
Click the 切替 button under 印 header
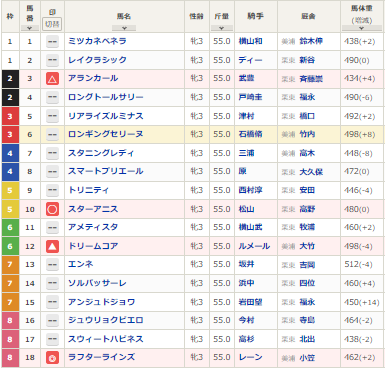click(52, 24)
